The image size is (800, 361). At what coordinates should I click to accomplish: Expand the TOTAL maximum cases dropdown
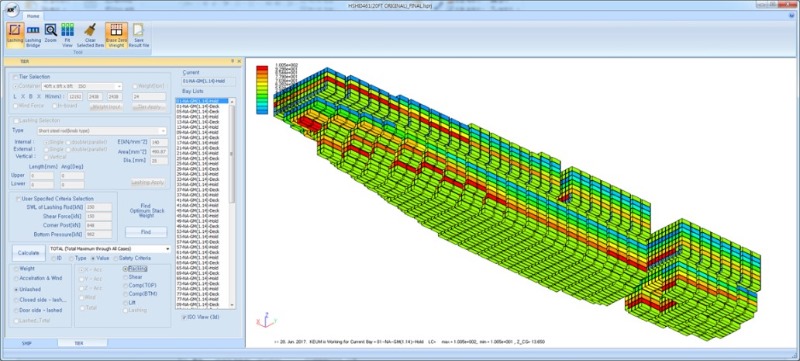pyautogui.click(x=110, y=249)
